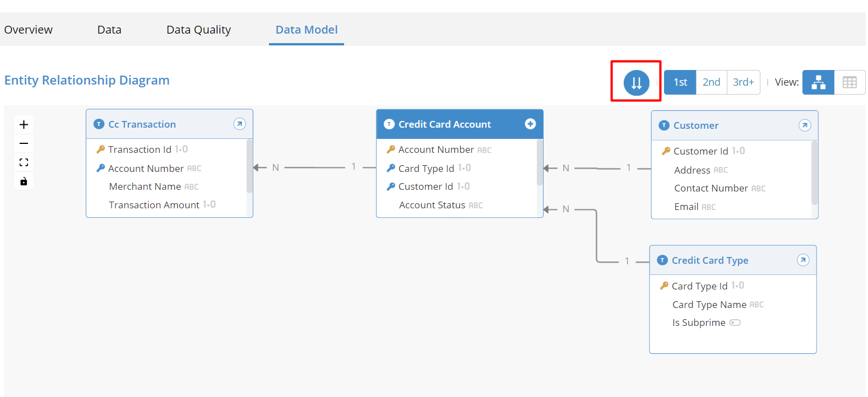
Task: Select the 2nd relationship degree option
Action: [711, 82]
